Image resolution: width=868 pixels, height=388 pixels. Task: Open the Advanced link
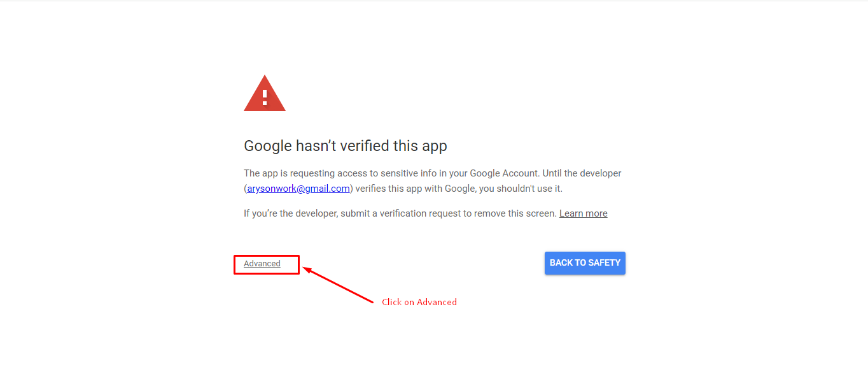point(262,264)
